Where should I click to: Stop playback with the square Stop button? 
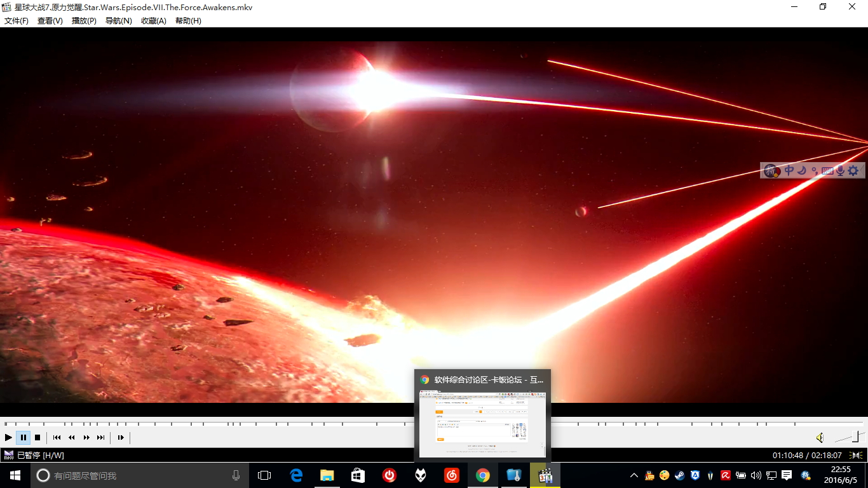37,437
